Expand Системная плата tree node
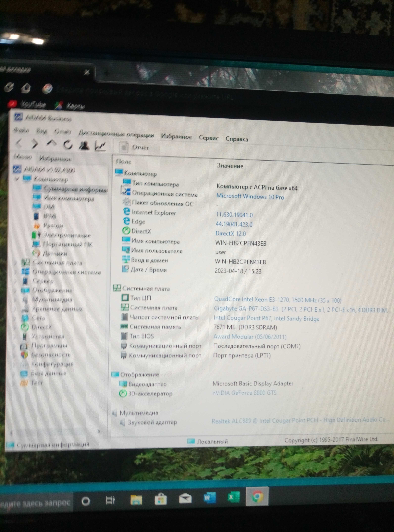394x532 pixels. coord(16,263)
